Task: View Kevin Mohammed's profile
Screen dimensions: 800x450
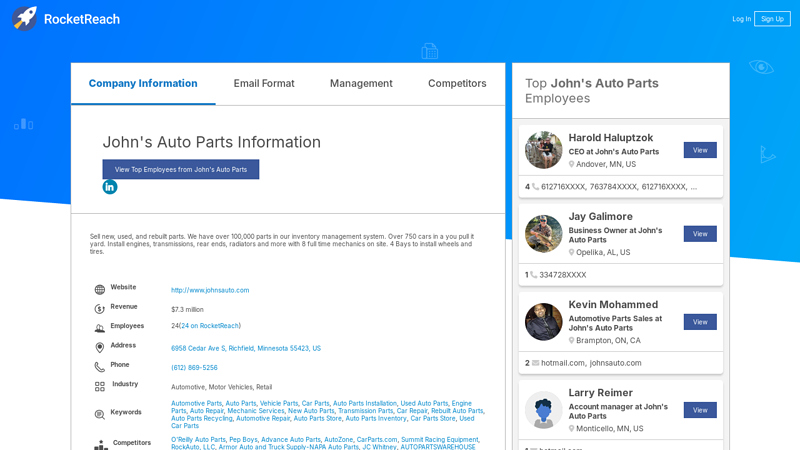Action: tap(700, 322)
